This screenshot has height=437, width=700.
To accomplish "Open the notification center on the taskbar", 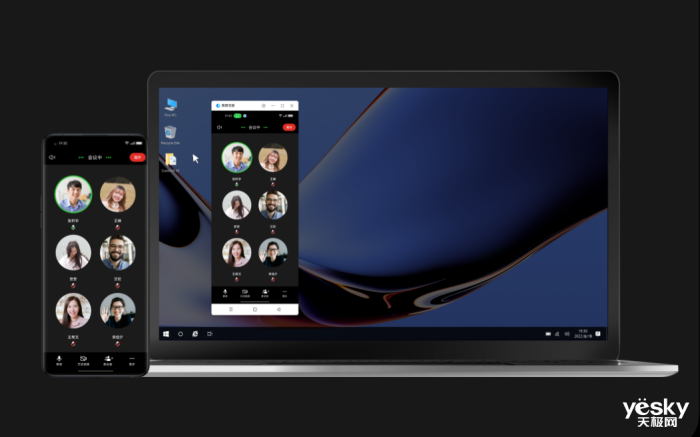I will (x=599, y=333).
